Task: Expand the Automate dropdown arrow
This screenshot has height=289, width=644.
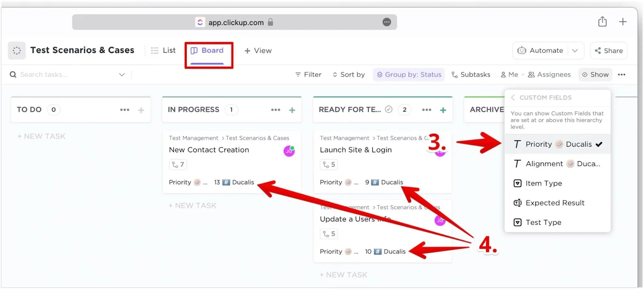Action: tap(575, 51)
